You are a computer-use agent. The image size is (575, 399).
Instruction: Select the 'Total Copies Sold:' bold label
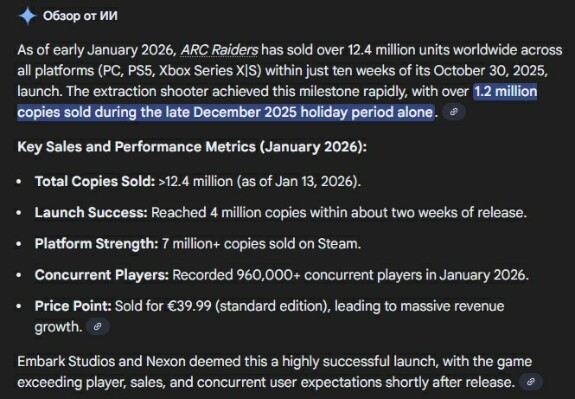pyautogui.click(x=95, y=181)
